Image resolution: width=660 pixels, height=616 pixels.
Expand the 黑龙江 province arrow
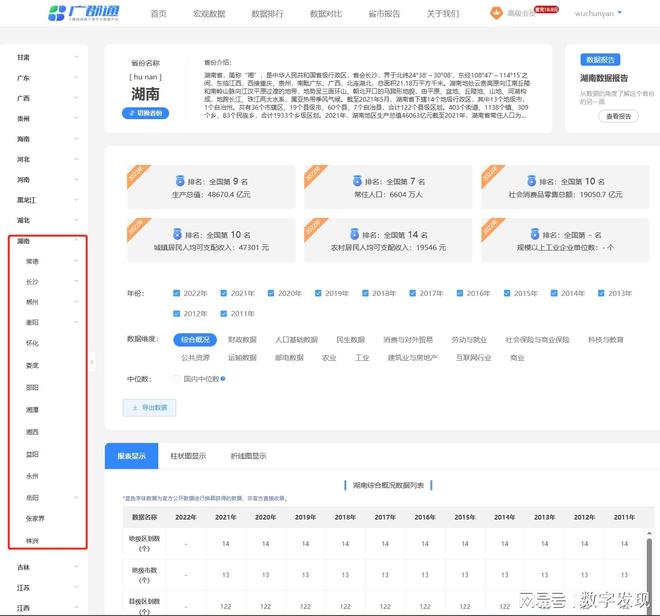click(76, 200)
